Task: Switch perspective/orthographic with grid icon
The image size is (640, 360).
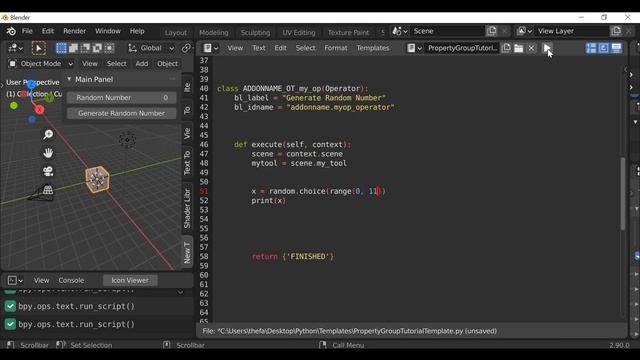Action: click(48, 190)
